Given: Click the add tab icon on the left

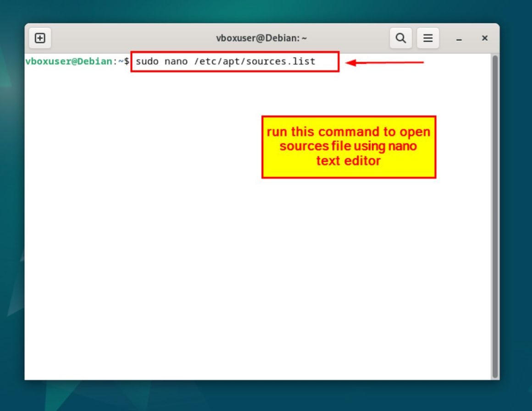Looking at the screenshot, I should pos(39,38).
